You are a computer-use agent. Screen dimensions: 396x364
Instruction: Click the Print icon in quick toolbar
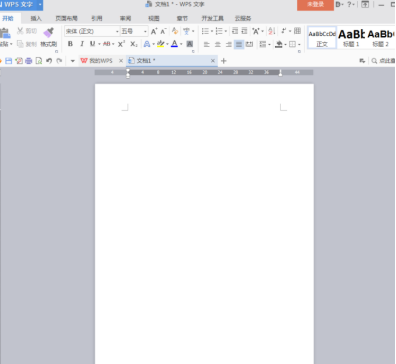tap(29, 61)
